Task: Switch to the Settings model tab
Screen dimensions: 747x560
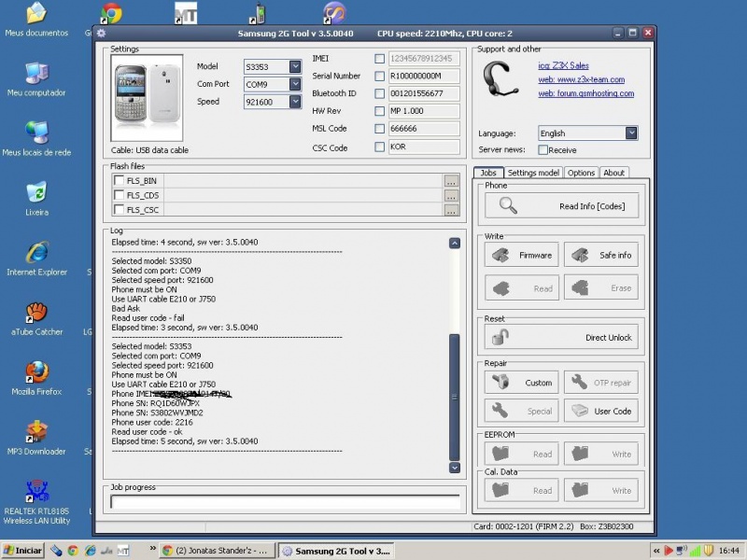Action: point(533,173)
